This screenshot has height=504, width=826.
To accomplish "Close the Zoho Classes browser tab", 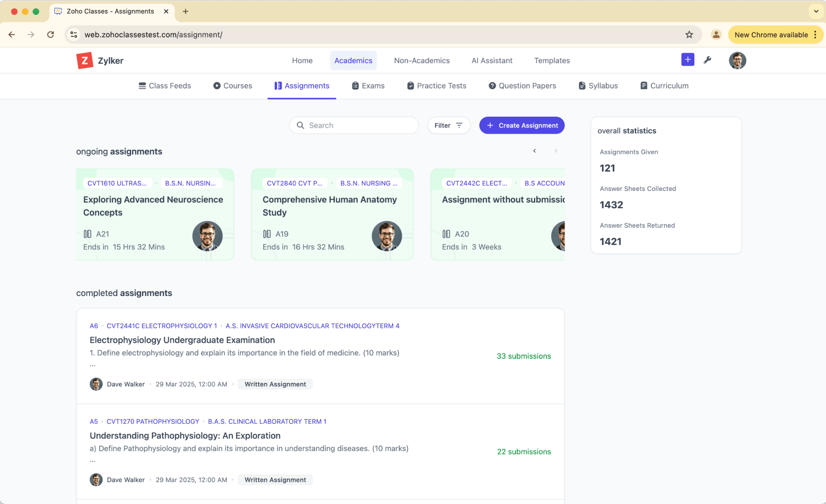I will click(166, 11).
